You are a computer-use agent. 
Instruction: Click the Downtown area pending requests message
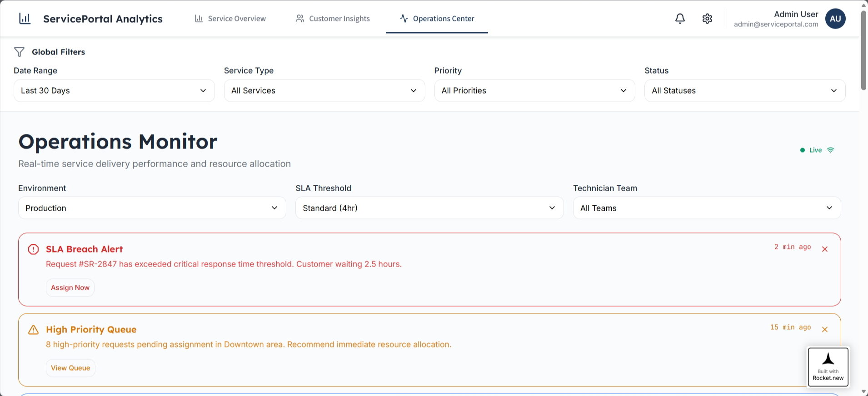(249, 344)
